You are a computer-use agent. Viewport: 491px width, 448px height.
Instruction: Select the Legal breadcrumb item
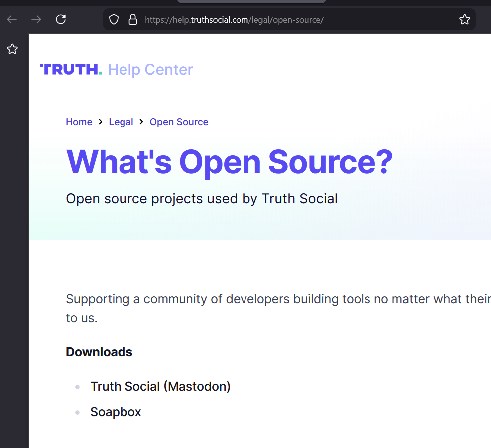click(121, 122)
